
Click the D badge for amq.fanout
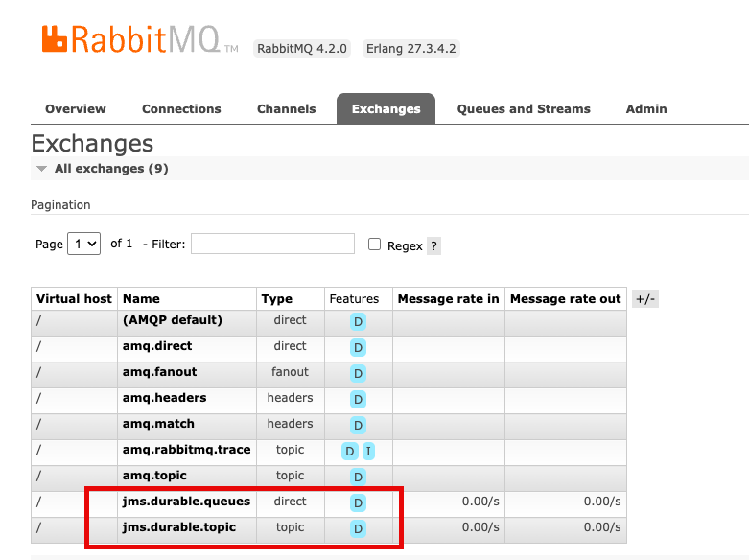359,374
